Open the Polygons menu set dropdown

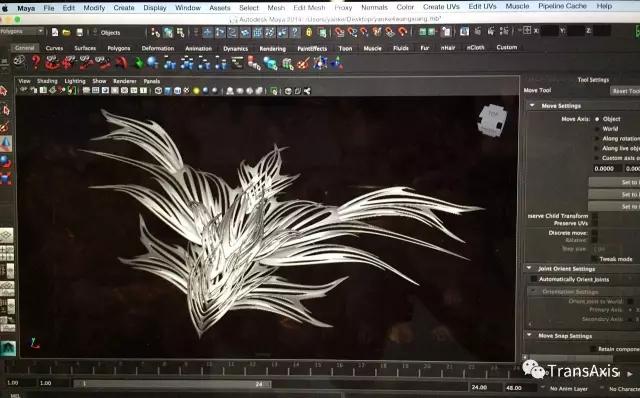click(22, 31)
